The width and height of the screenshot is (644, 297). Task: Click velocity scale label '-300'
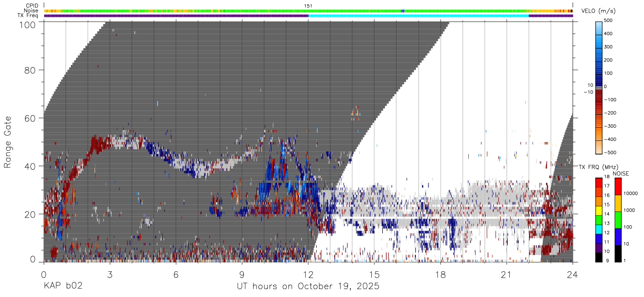[x=610, y=126]
